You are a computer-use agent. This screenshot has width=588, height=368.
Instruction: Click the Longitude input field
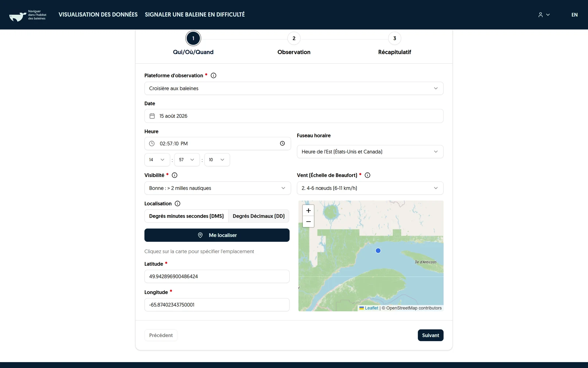217,305
